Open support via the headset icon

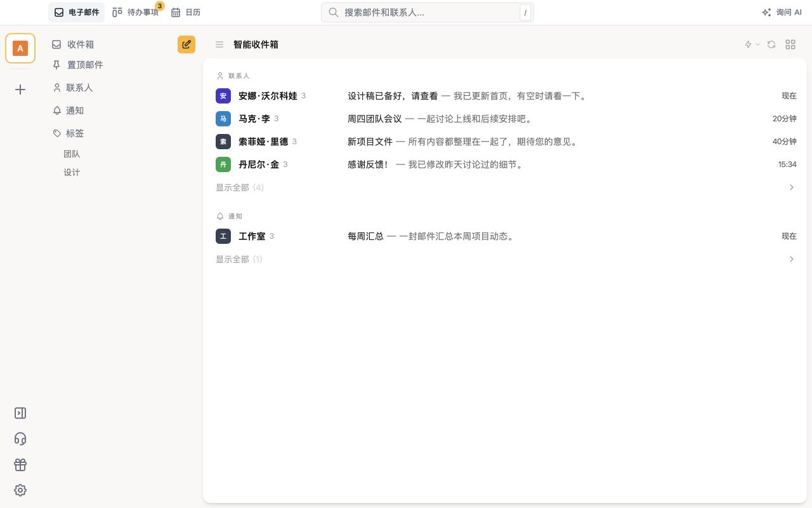[20, 439]
